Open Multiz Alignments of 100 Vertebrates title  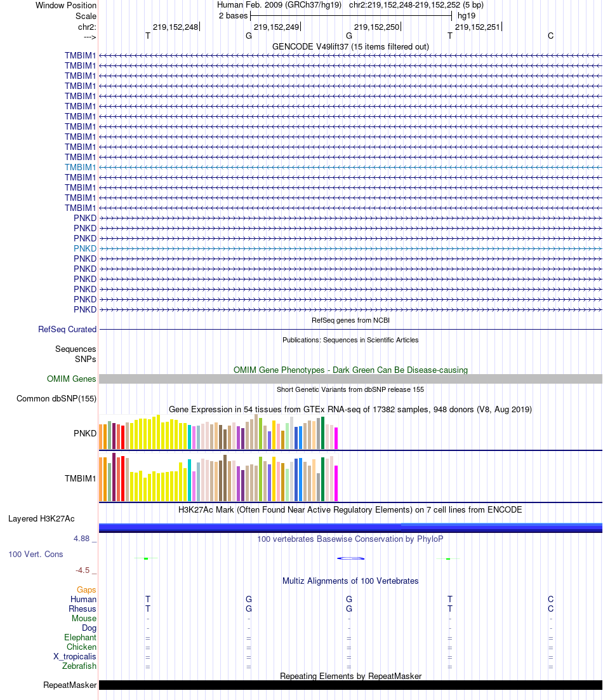coord(350,581)
